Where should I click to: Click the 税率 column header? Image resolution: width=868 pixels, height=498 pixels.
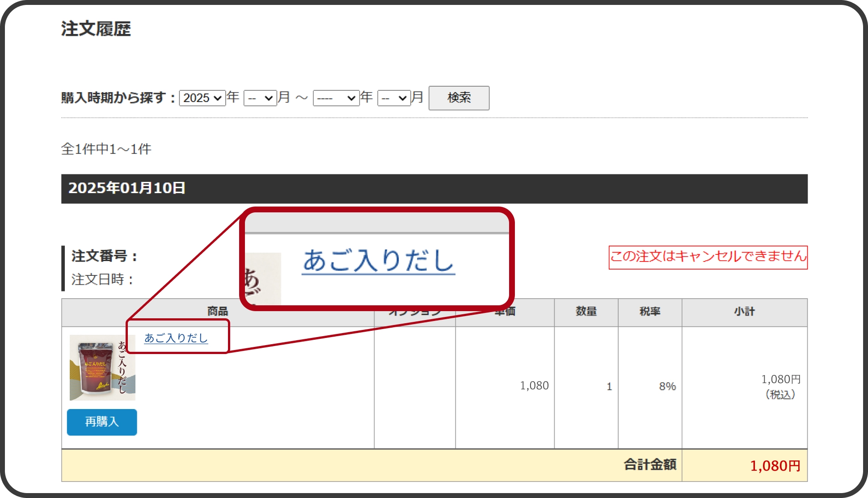pyautogui.click(x=649, y=312)
